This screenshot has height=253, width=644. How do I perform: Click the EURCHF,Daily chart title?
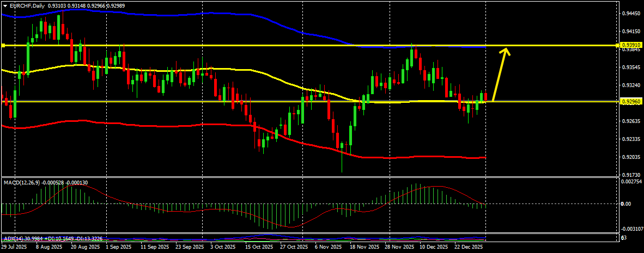(27, 6)
